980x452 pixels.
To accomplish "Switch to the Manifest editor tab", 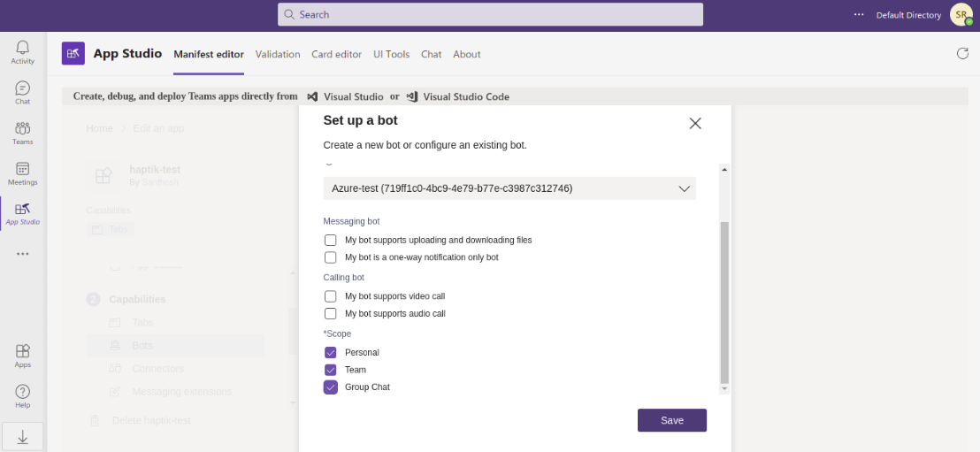I will (x=209, y=54).
